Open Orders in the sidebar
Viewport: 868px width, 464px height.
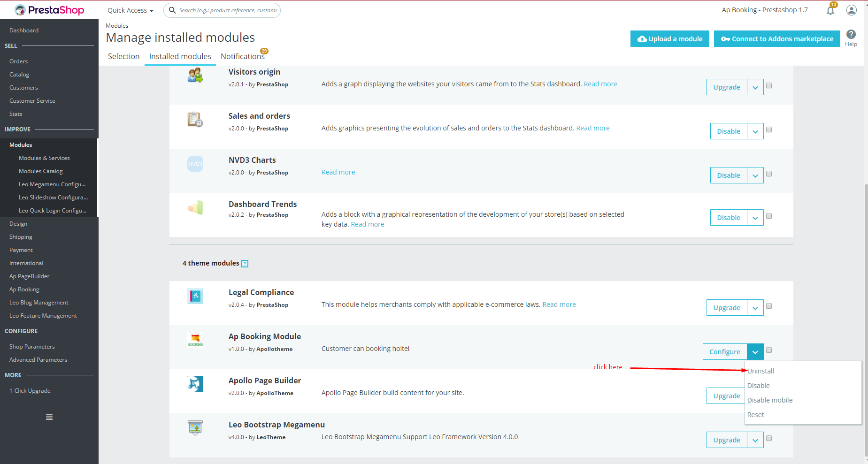[18, 61]
